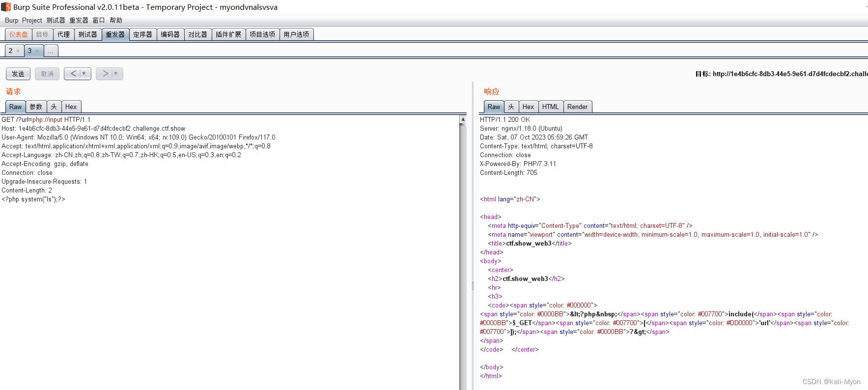The image size is (868, 390).
Task: Switch to the 对比器 tab
Action: [x=198, y=34]
